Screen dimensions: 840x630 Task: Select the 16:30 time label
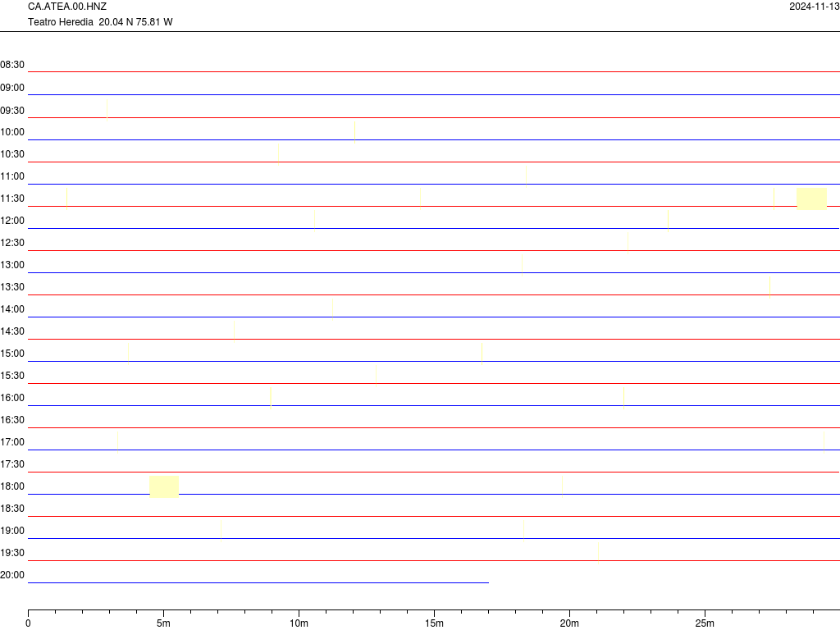12,420
